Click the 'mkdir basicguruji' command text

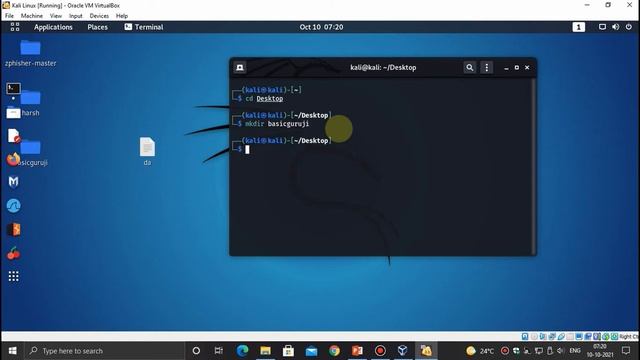[x=277, y=124]
